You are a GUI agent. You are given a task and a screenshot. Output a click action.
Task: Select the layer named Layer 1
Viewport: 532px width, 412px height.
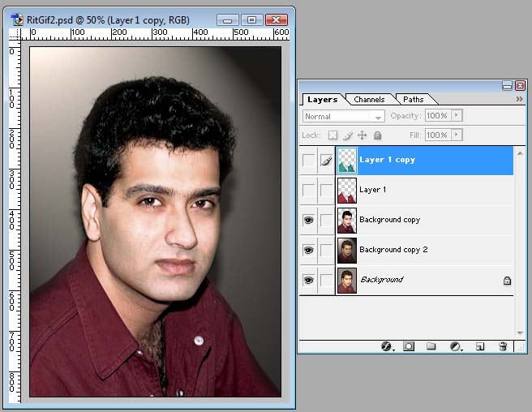tap(372, 190)
